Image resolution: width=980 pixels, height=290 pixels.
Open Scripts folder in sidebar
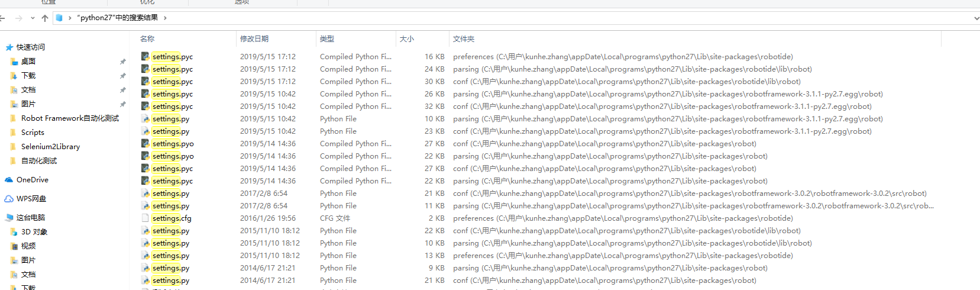(33, 133)
